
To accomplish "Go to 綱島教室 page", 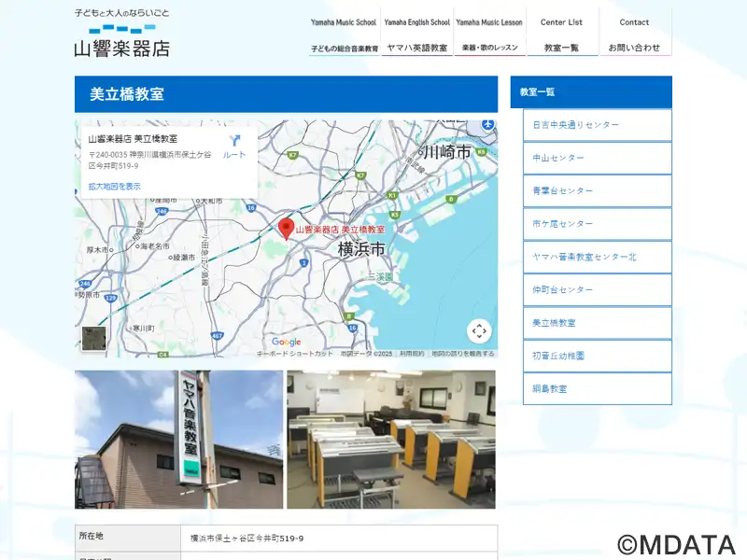I will pos(597,388).
